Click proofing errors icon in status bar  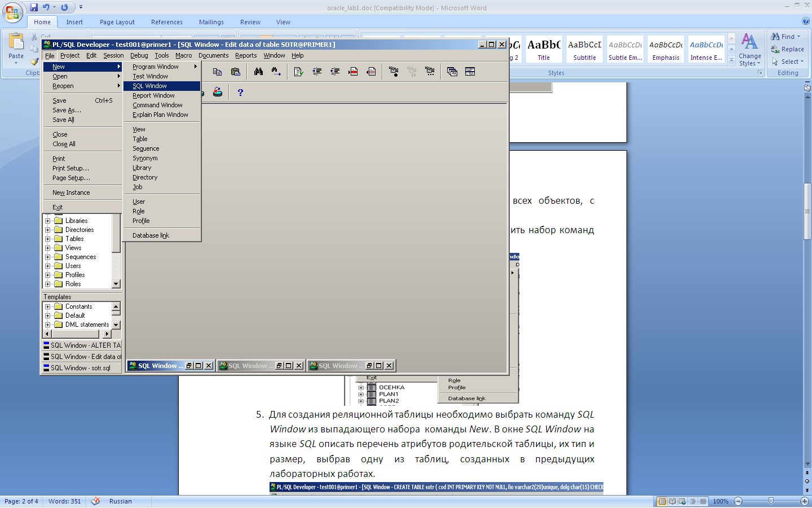[x=95, y=501]
